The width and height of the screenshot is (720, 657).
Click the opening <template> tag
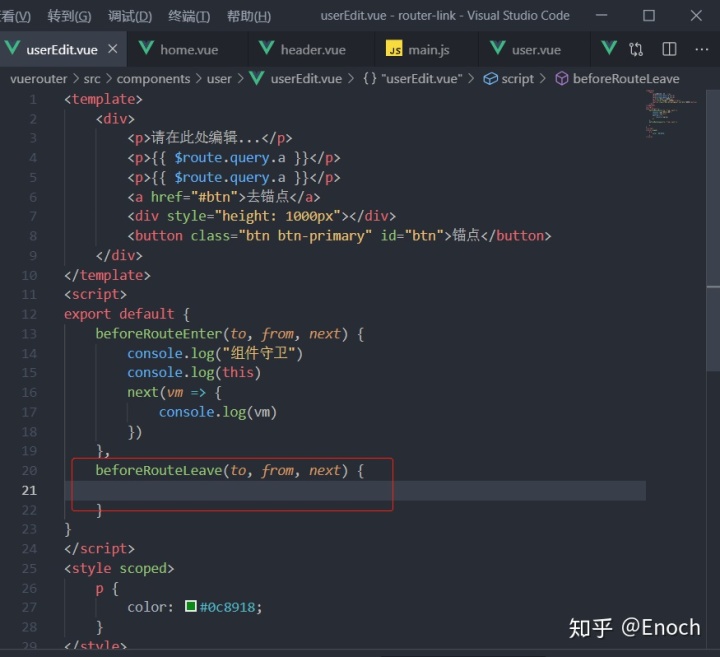(103, 99)
